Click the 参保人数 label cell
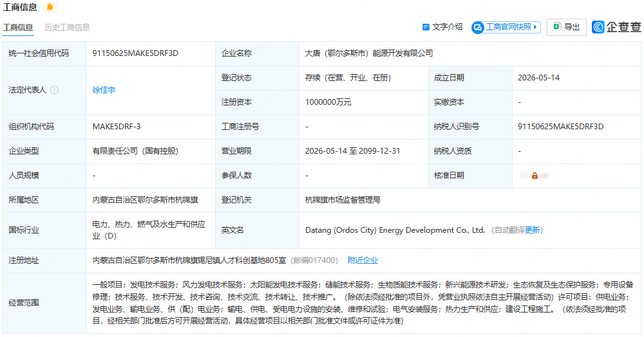The width and height of the screenshot is (644, 337). (x=257, y=176)
